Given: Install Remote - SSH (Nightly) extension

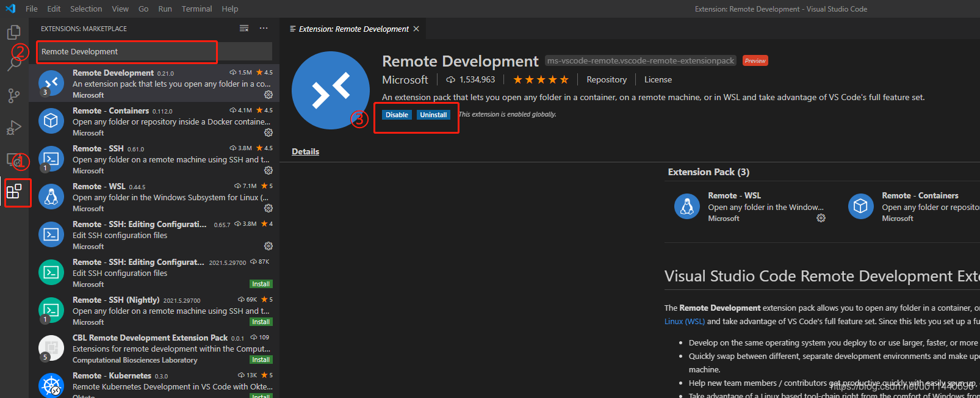Looking at the screenshot, I should tap(261, 322).
